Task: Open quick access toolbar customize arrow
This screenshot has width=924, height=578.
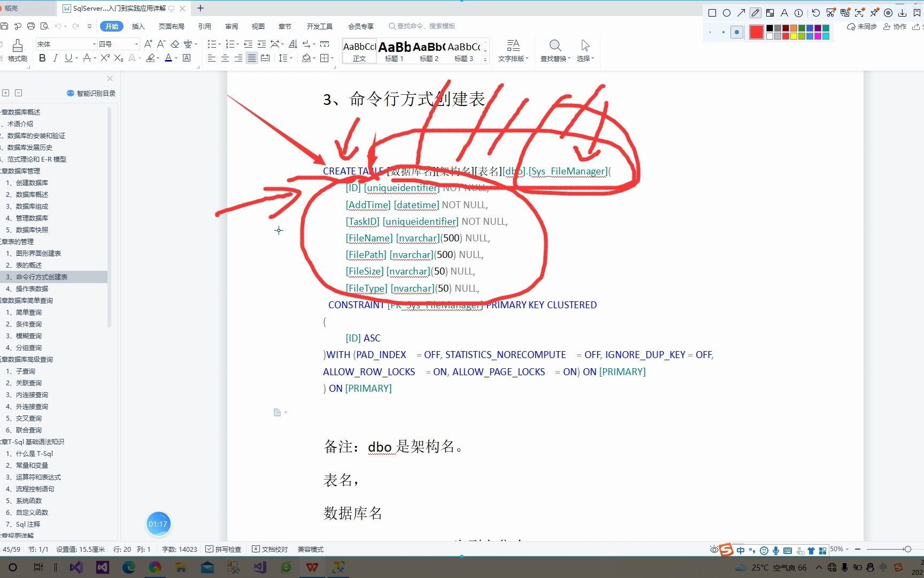Action: point(89,26)
